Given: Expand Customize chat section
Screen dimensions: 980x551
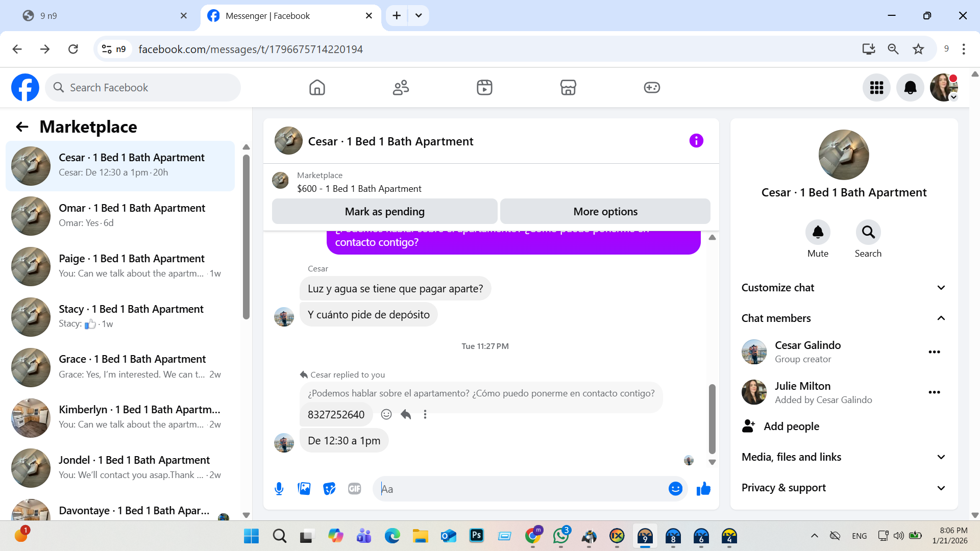Looking at the screenshot, I should click(843, 288).
